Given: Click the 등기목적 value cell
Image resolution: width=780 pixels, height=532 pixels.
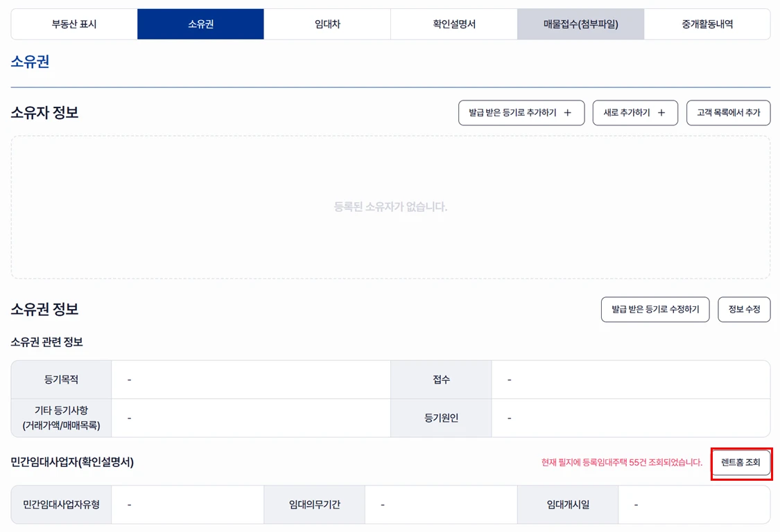Looking at the screenshot, I should tap(250, 380).
